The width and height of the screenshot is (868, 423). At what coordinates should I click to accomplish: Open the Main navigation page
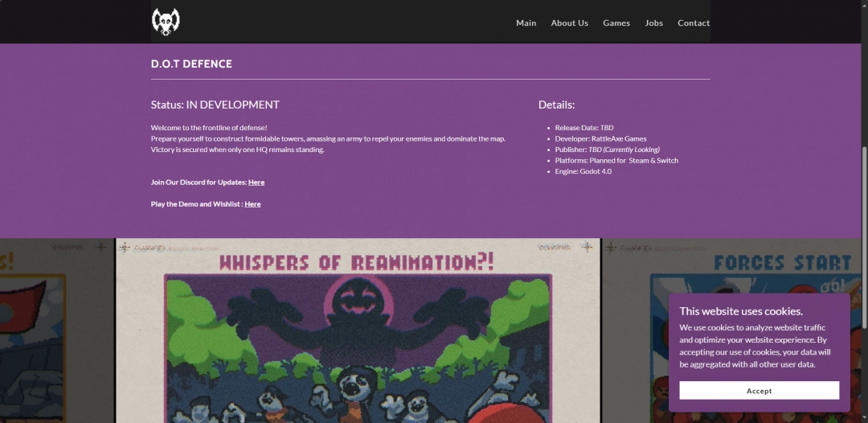[526, 23]
